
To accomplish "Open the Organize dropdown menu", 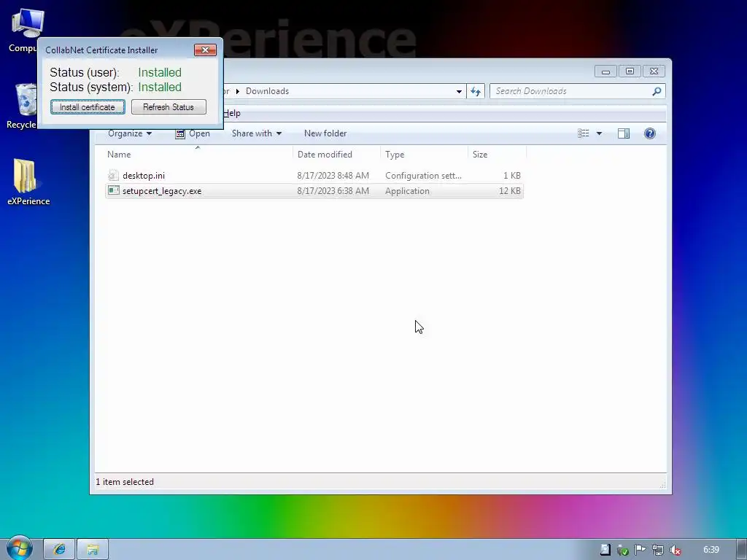I will pyautogui.click(x=130, y=133).
